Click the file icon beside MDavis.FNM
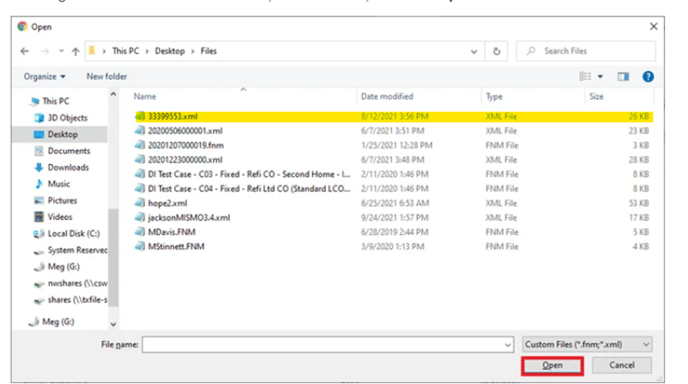Image resolution: width=688 pixels, height=384 pixels. tap(140, 232)
